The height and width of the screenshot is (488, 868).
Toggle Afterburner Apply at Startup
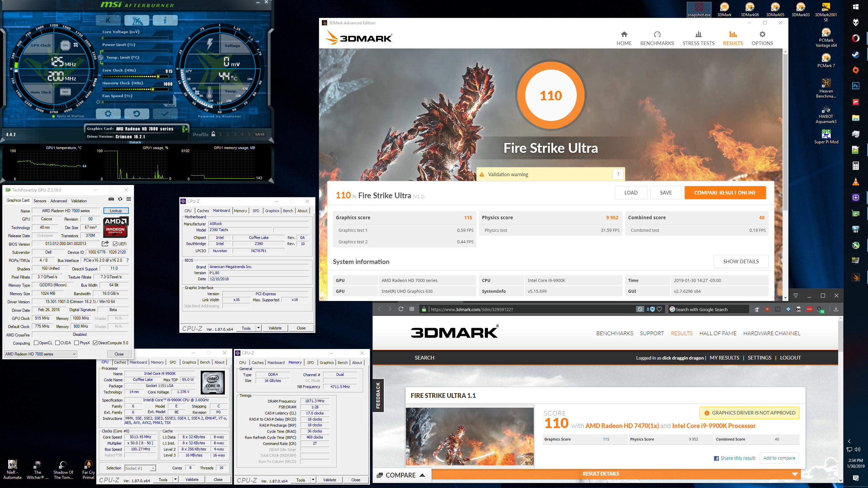point(54,116)
